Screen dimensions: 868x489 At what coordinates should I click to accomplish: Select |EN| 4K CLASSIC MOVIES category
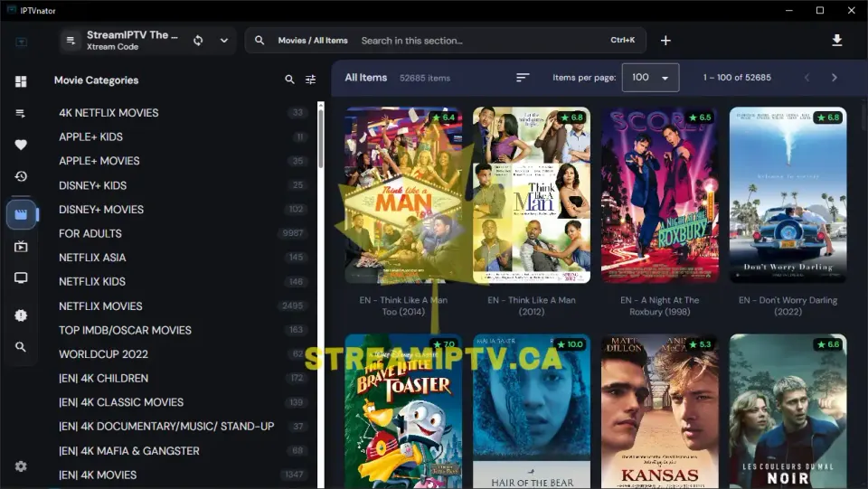click(x=183, y=402)
